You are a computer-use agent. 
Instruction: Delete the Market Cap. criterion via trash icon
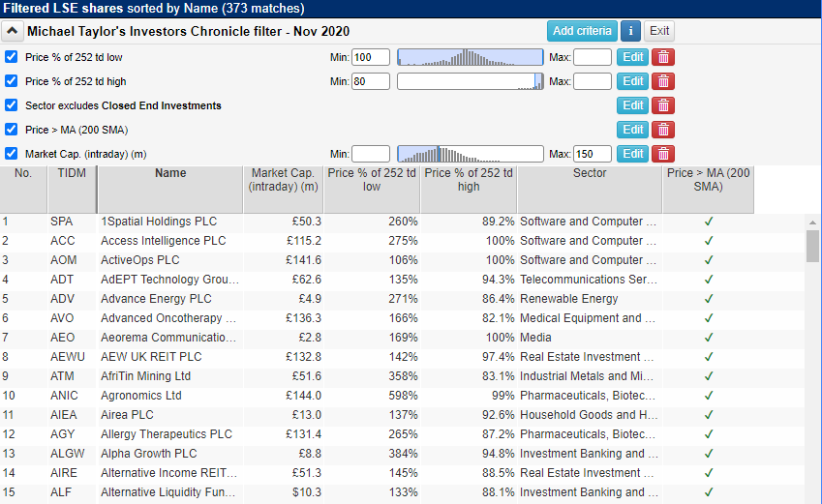pyautogui.click(x=663, y=154)
